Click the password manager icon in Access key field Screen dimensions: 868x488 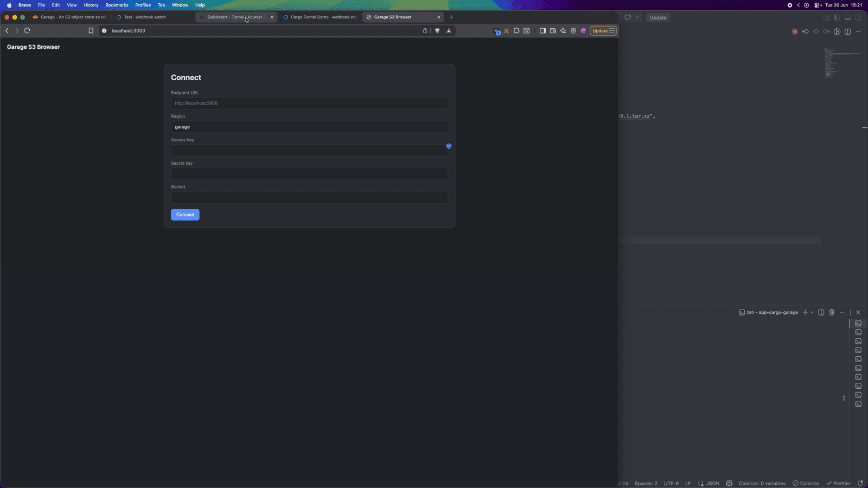pos(449,146)
